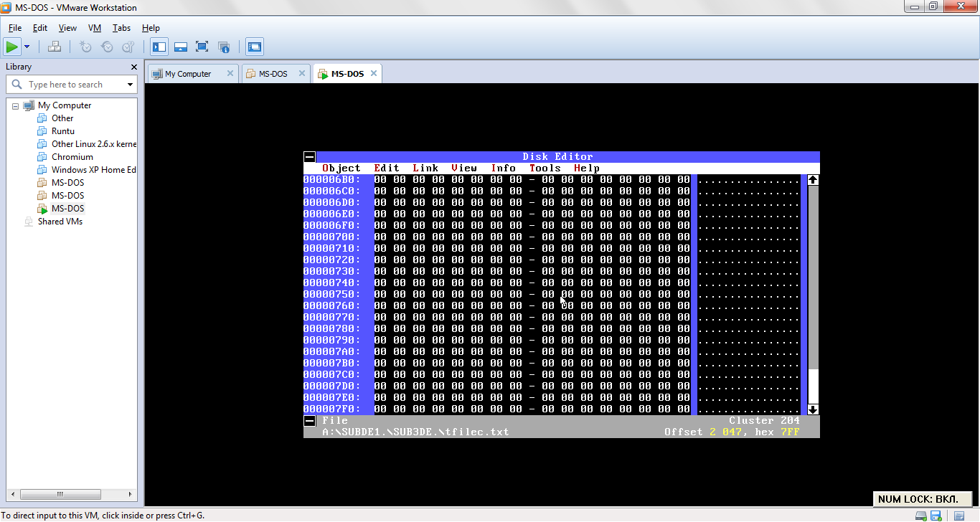The height and width of the screenshot is (522, 980).
Task: Close the active MS-DOS tab
Action: click(x=374, y=73)
